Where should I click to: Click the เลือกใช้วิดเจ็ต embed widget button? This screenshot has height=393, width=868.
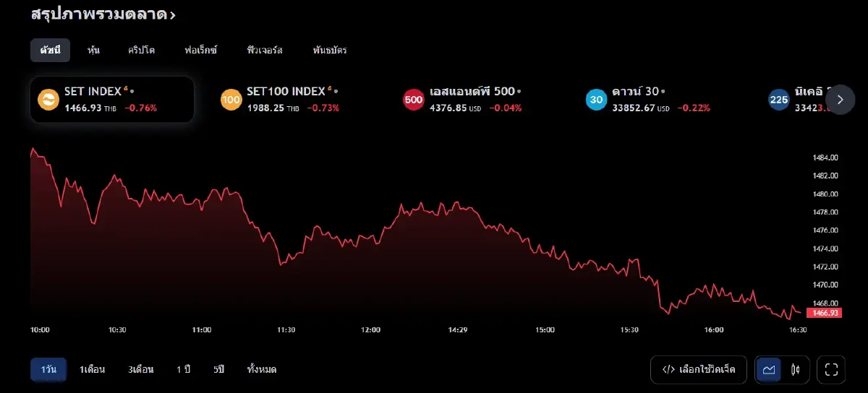click(699, 369)
